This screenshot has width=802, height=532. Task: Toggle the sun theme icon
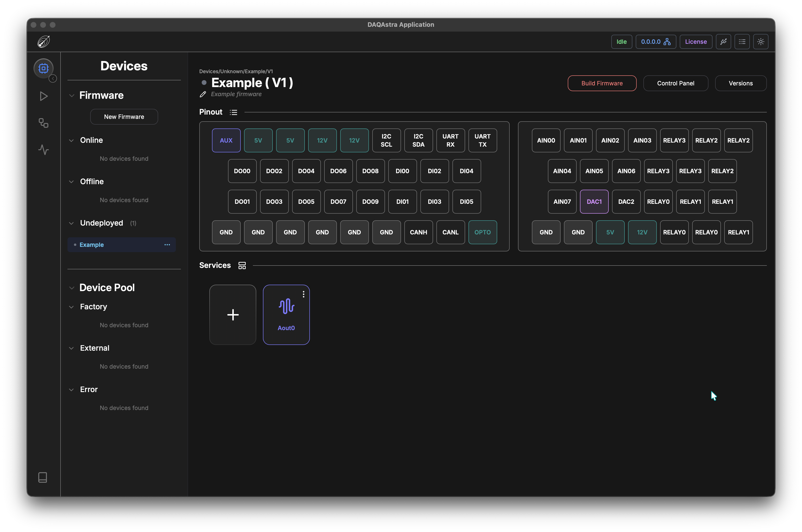pos(761,42)
